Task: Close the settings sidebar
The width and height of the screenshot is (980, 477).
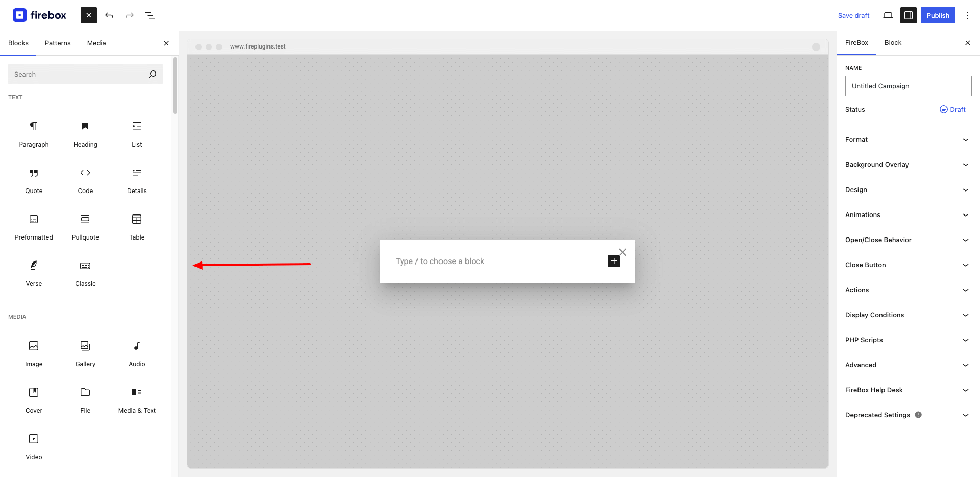Action: (x=968, y=43)
